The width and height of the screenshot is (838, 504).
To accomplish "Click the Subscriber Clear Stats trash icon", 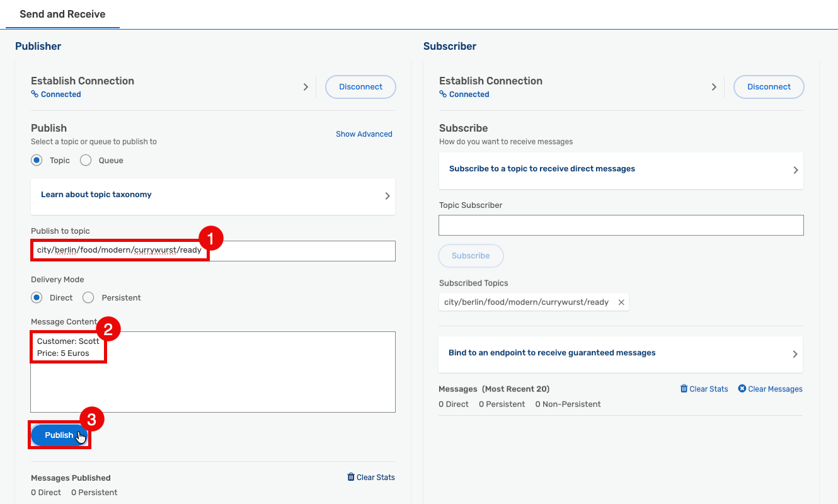I will (x=684, y=389).
